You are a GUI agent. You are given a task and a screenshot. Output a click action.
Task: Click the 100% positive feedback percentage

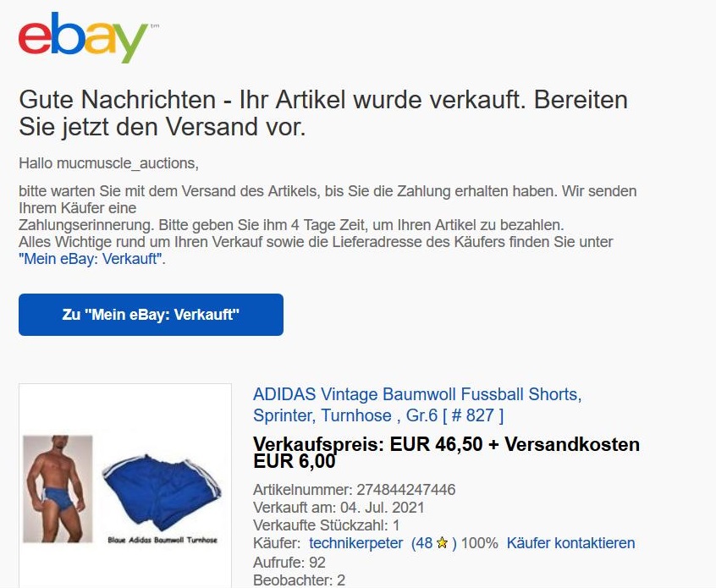480,543
